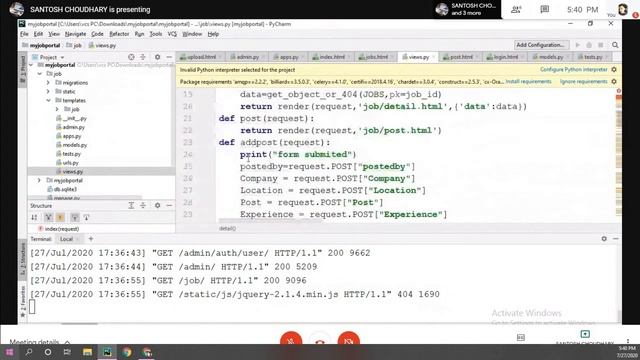
Task: Open File Explorer from the taskbar
Action: pyautogui.click(x=87, y=352)
